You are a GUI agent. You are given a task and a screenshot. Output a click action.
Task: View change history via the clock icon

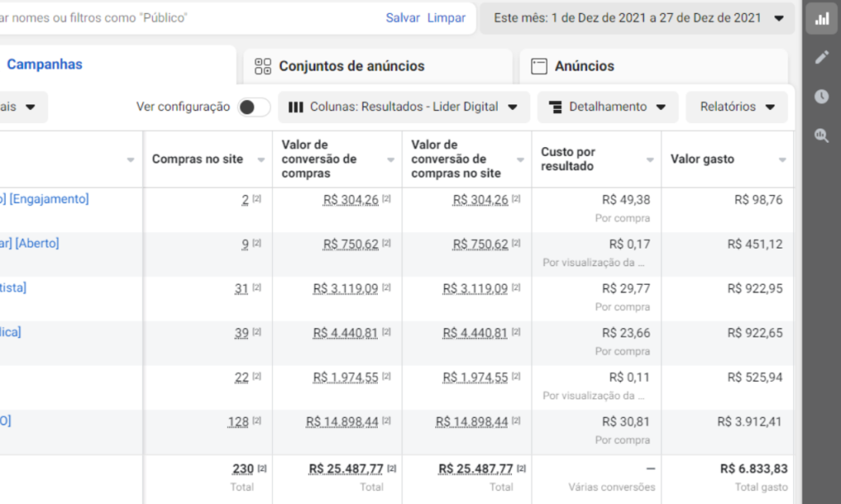coord(821,96)
